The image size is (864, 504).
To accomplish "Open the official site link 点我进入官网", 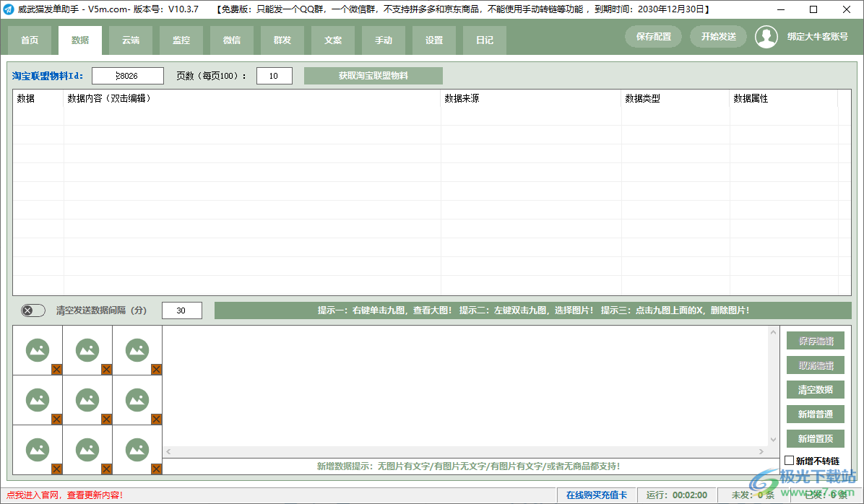I will click(64, 495).
